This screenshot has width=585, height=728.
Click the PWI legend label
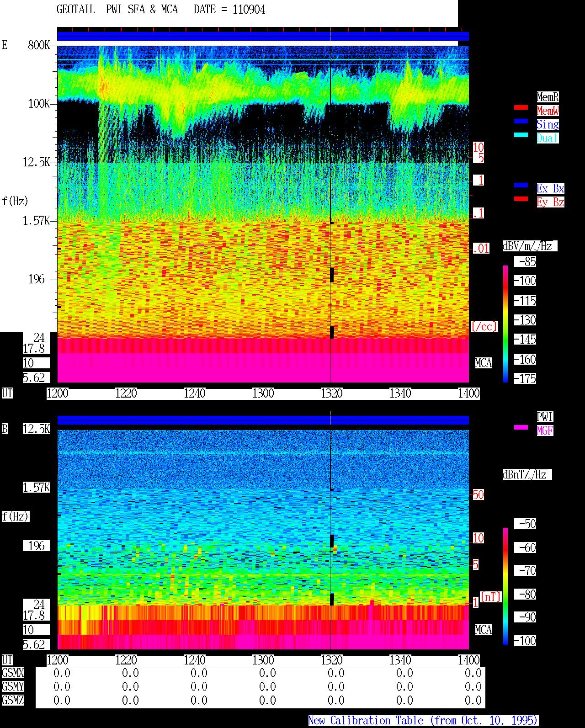545,417
